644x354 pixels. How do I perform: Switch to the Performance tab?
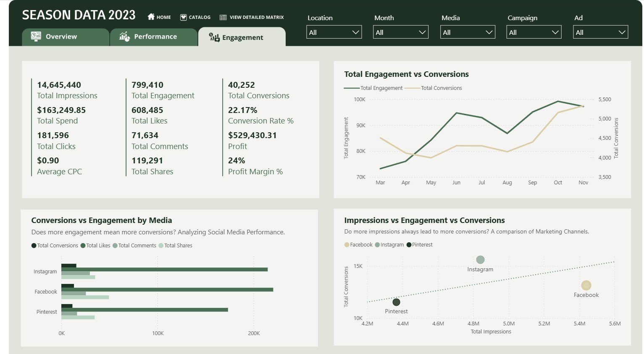(155, 37)
